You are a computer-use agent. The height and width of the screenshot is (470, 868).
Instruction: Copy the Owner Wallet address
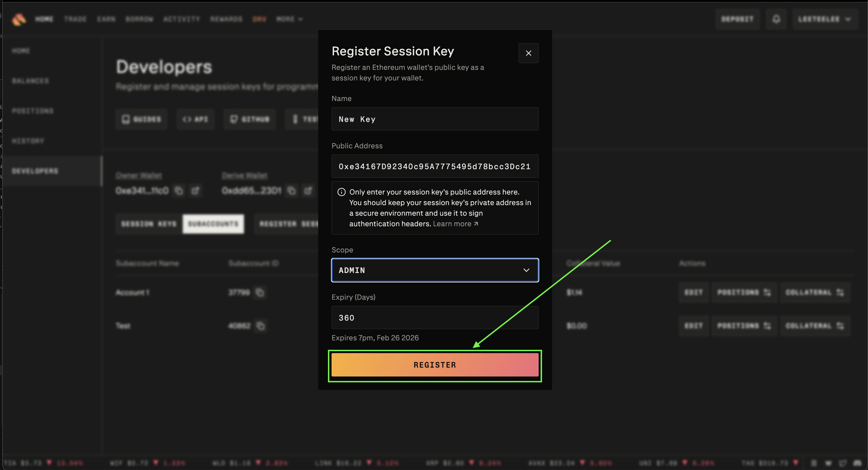click(x=179, y=191)
